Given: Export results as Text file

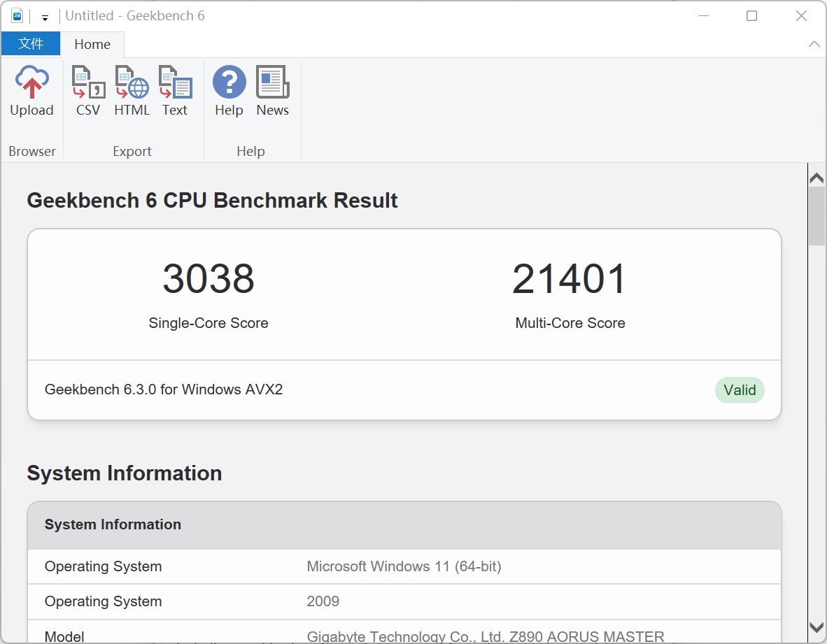Looking at the screenshot, I should (x=175, y=92).
